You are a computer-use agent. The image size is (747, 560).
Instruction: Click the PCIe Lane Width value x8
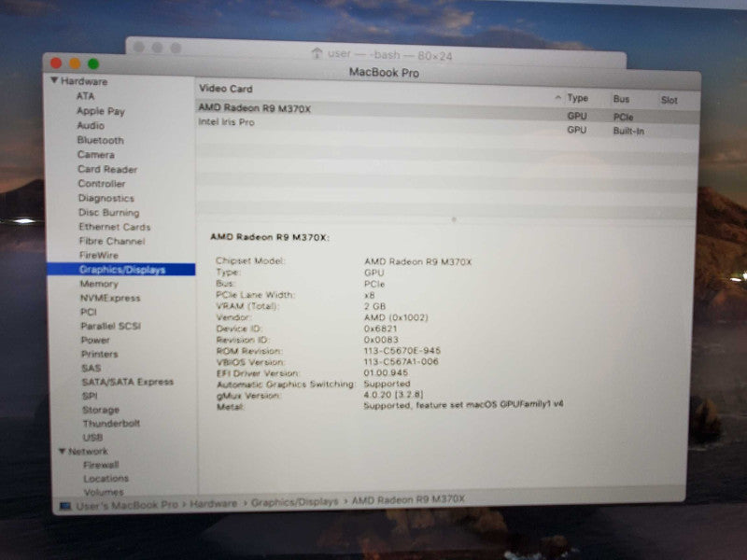tap(369, 295)
